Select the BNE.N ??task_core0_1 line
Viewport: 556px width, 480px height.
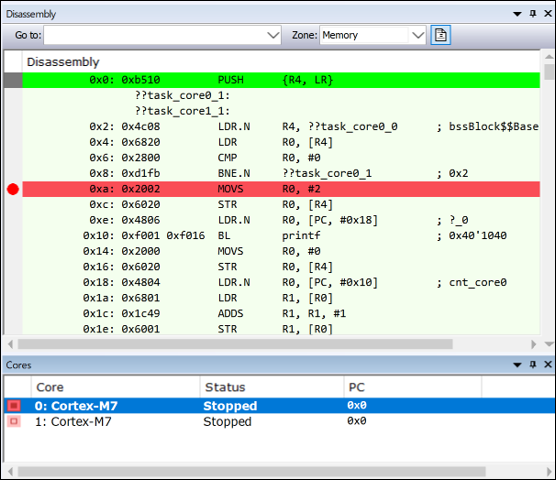tap(281, 173)
